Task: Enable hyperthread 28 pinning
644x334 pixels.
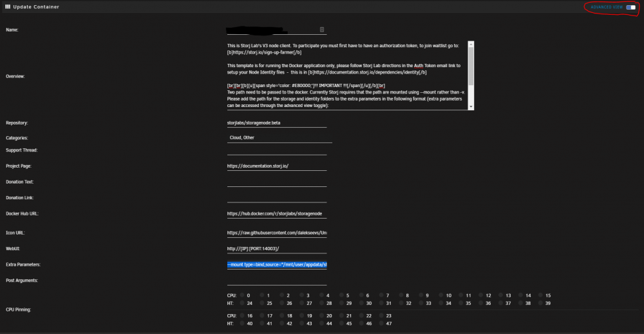Action: (322, 303)
